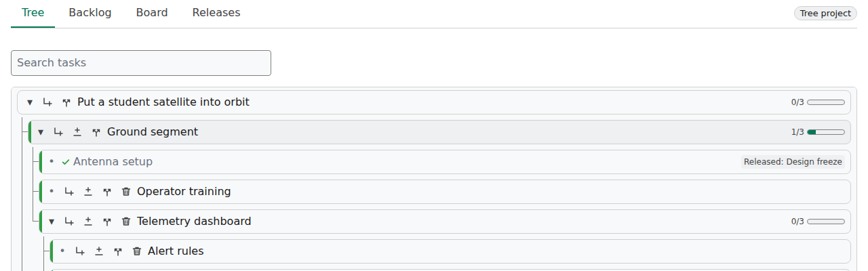Viewport: 868px width, 271px height.
Task: Click add-child arrow icon on Alert rules
Action: (80, 251)
